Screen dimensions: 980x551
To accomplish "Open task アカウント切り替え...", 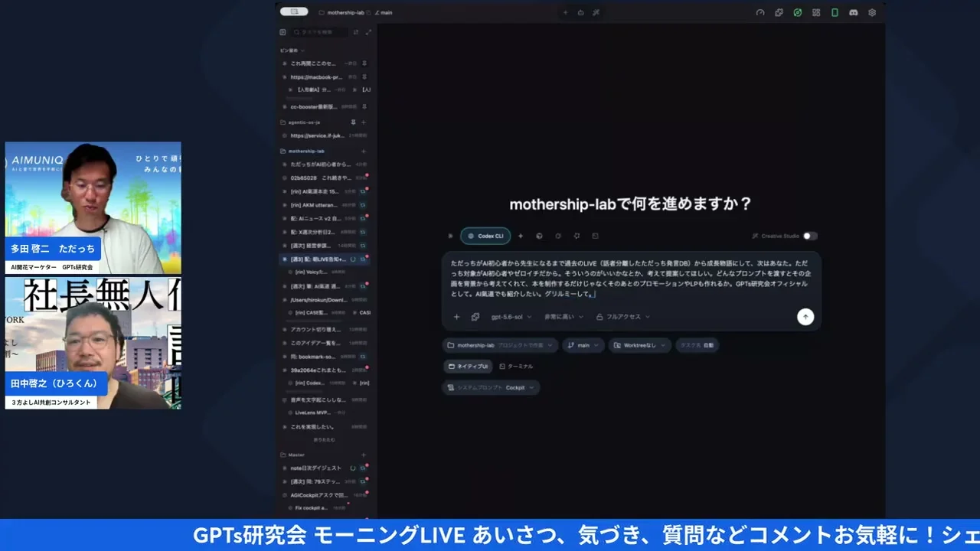I will 325,329.
